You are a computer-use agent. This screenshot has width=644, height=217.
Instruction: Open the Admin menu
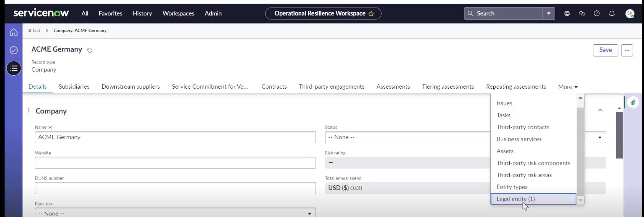213,13
